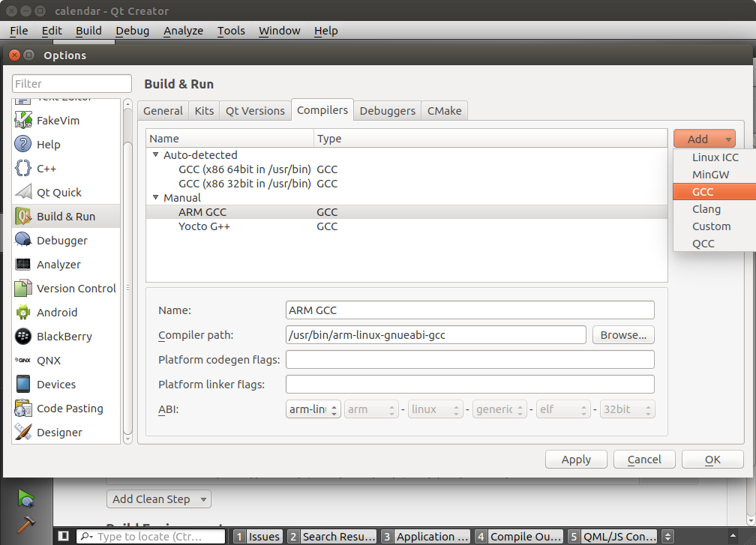The width and height of the screenshot is (756, 545).
Task: Open the Tools menu
Action: pos(231,31)
